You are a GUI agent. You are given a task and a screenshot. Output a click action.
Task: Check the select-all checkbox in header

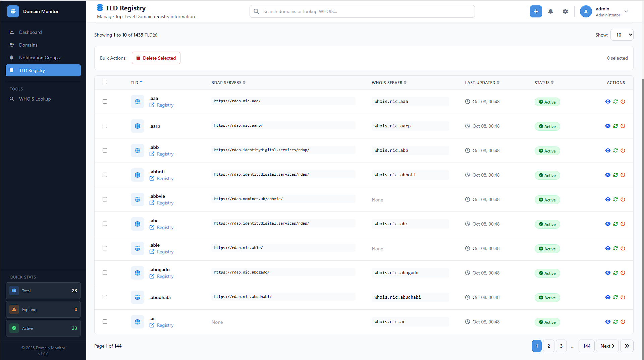click(105, 82)
